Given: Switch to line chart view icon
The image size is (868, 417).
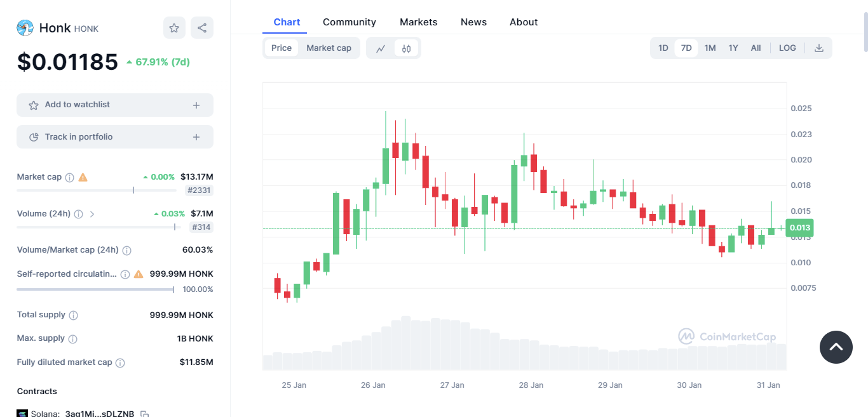Looking at the screenshot, I should click(x=381, y=48).
